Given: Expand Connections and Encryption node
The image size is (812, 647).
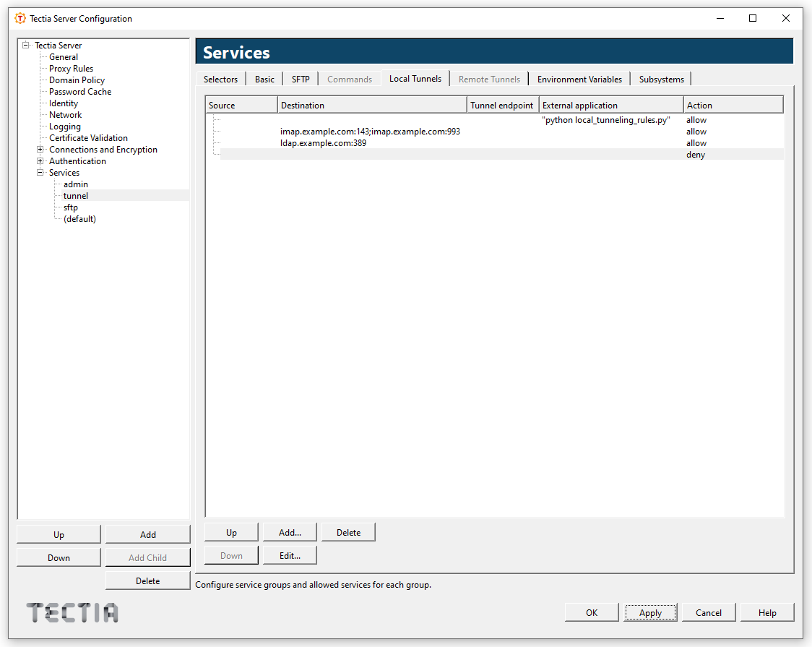Looking at the screenshot, I should pyautogui.click(x=40, y=149).
